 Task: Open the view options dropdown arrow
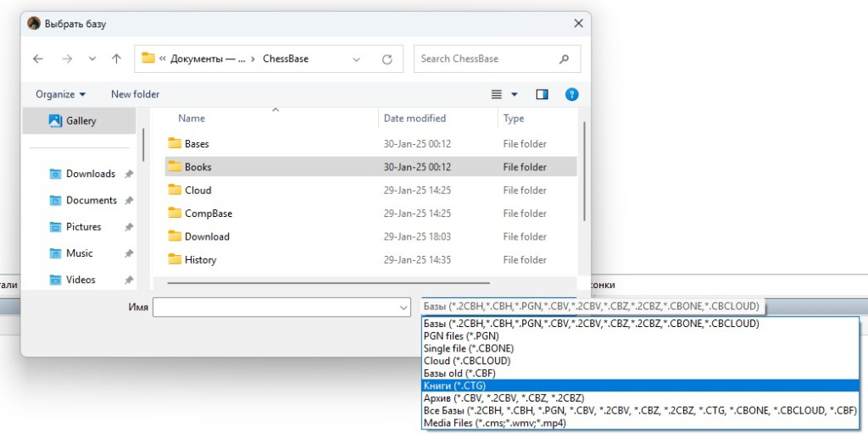pos(515,95)
